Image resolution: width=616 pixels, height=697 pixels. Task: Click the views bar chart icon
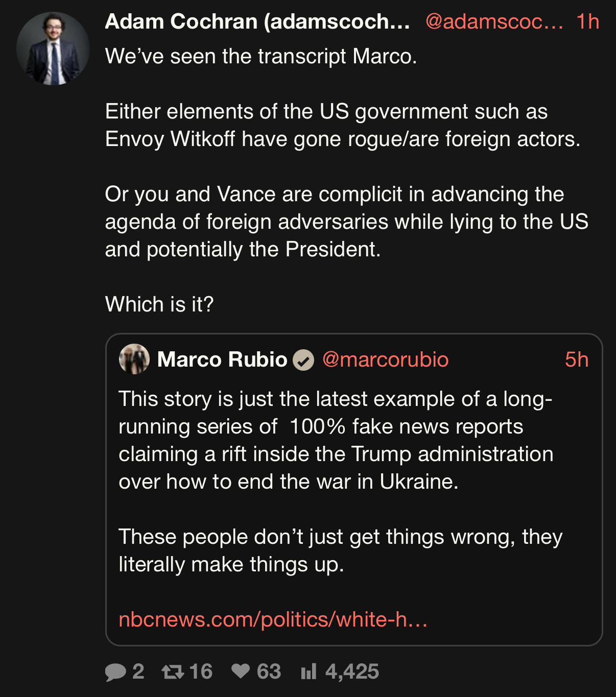309,672
